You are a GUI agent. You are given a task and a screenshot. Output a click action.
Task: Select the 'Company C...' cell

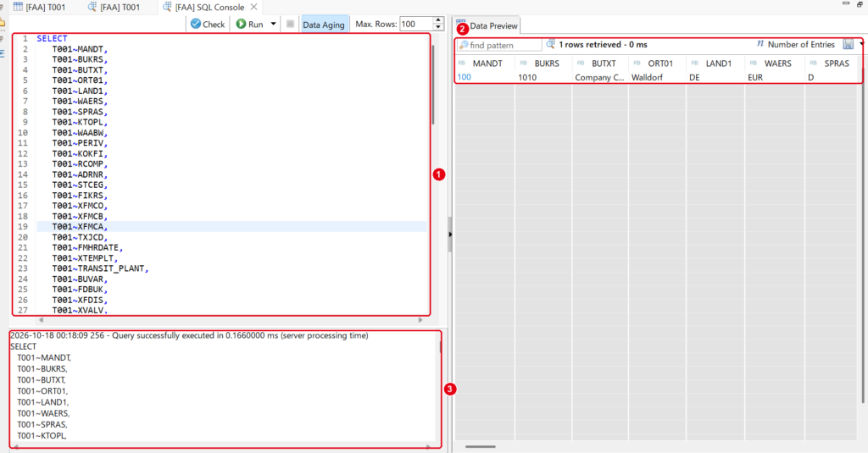(x=599, y=77)
